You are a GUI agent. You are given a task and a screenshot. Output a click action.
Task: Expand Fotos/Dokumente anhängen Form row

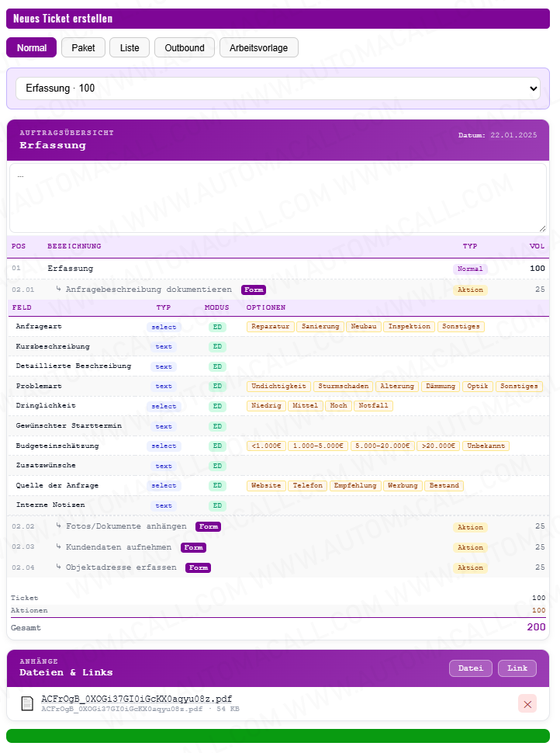126,526
